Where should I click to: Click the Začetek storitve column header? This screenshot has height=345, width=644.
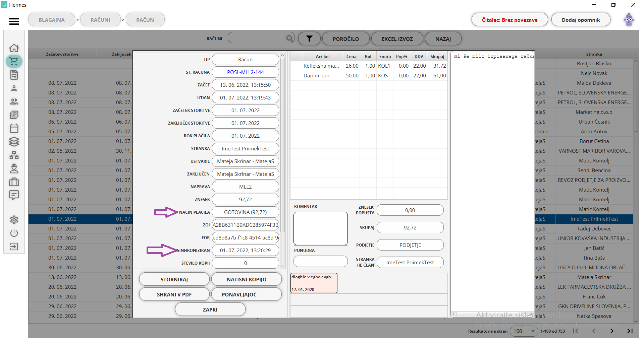(62, 54)
